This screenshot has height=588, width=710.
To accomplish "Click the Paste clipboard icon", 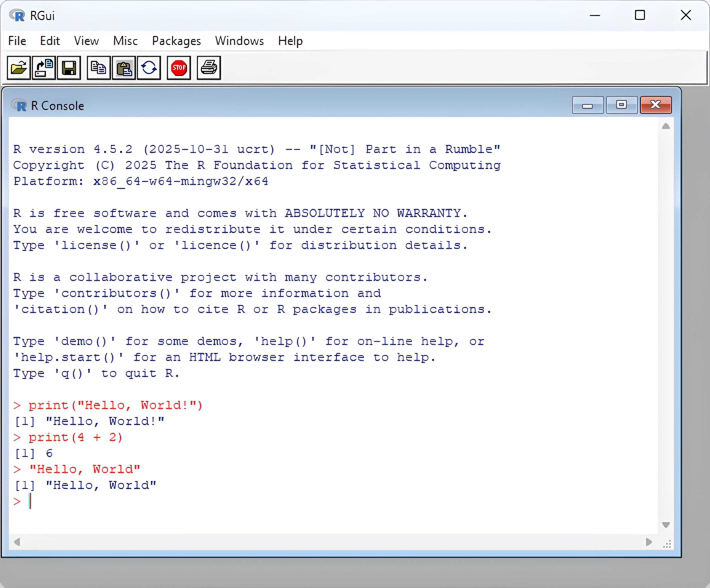I will coord(124,68).
